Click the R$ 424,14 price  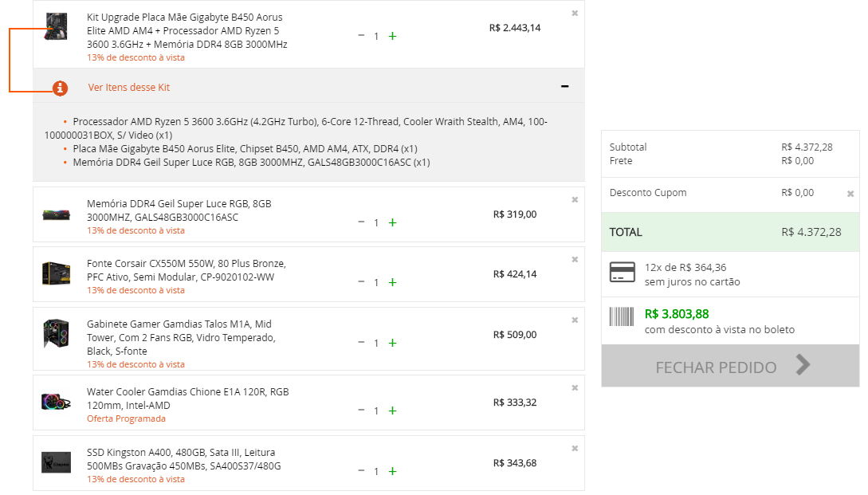[x=515, y=275]
